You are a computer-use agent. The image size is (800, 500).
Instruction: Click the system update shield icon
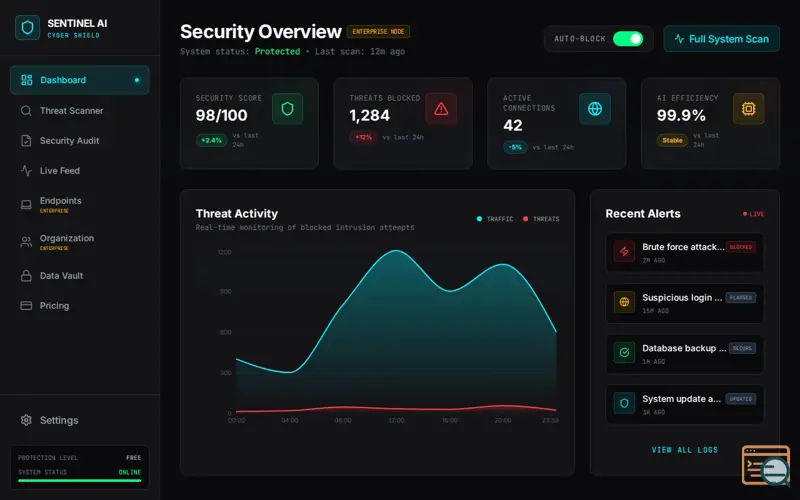click(624, 403)
